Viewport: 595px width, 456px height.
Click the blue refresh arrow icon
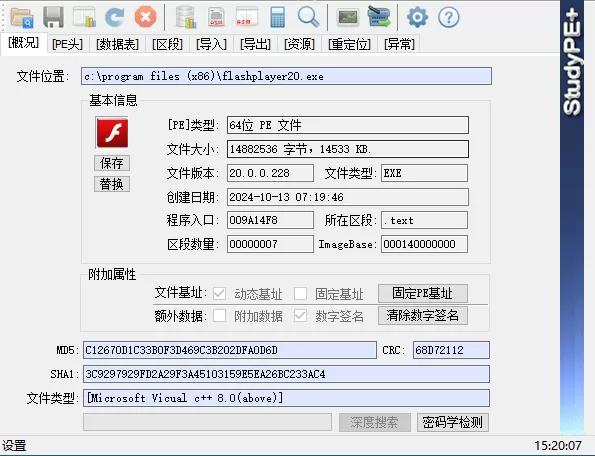coord(115,17)
